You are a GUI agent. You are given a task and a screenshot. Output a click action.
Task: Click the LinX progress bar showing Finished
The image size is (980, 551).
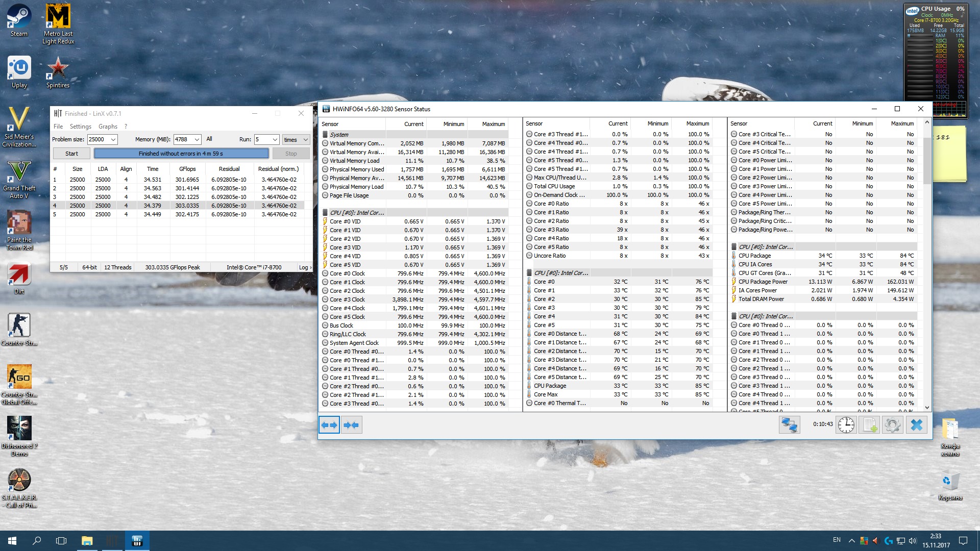[x=181, y=154]
